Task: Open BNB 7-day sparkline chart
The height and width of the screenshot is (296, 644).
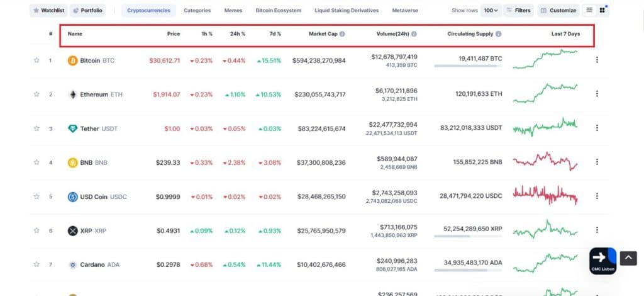Action: coord(545,161)
